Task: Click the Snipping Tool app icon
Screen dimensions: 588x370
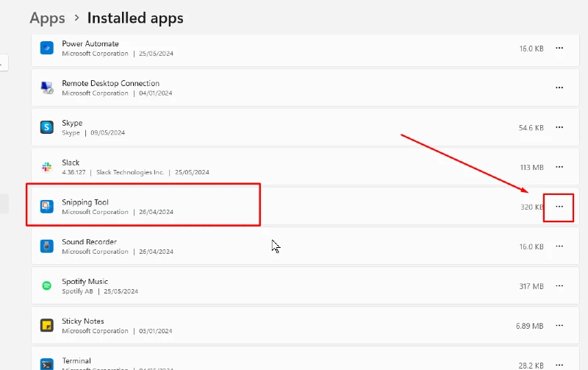Action: 47,207
